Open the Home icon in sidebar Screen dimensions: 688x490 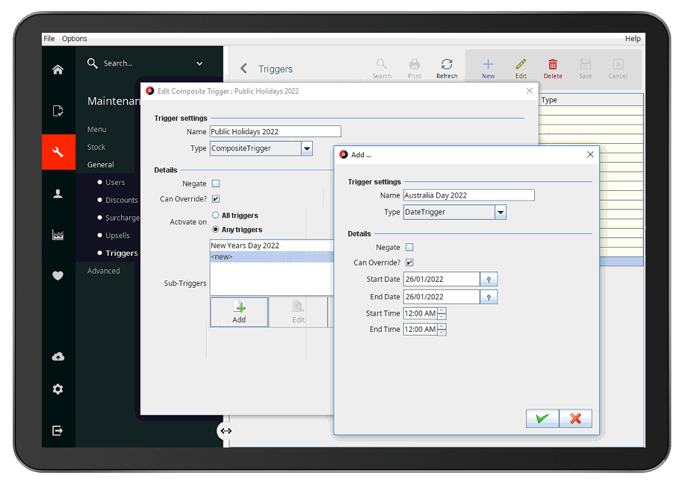click(x=57, y=70)
